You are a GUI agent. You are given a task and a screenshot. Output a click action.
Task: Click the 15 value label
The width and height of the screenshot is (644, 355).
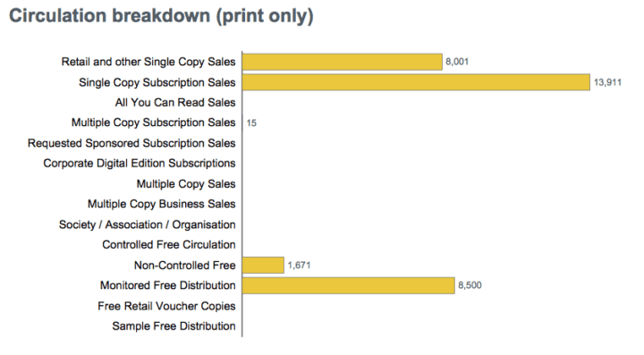pyautogui.click(x=251, y=123)
